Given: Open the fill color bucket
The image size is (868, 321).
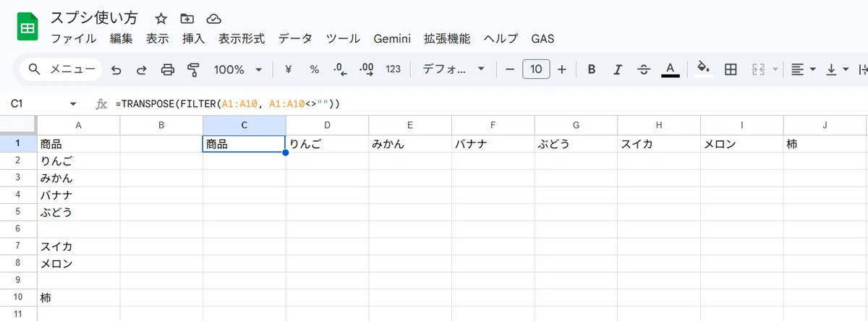Looking at the screenshot, I should pos(703,69).
